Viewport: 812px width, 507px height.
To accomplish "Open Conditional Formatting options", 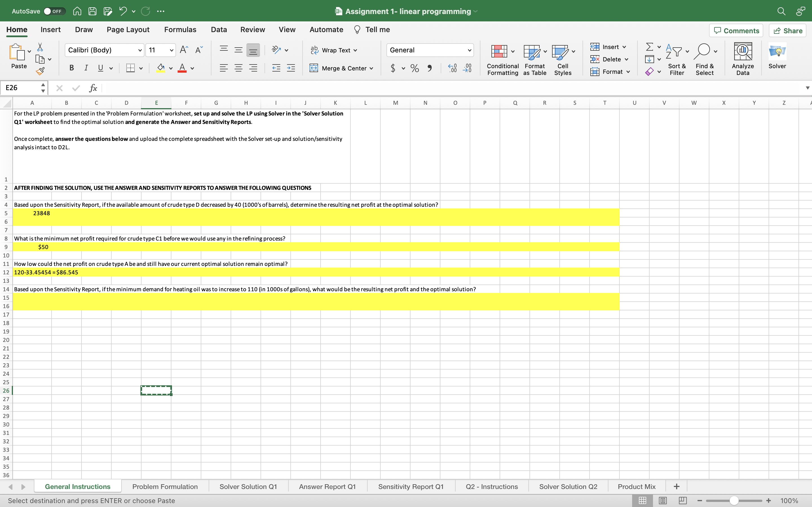I will point(502,60).
